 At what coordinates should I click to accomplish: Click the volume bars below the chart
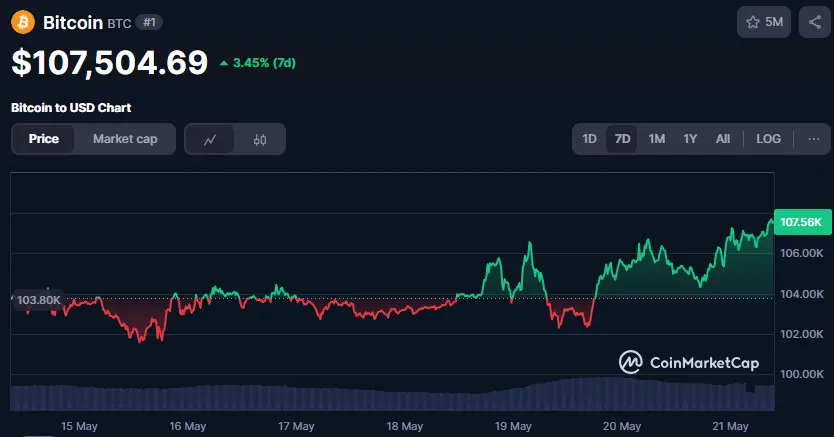coord(393,396)
